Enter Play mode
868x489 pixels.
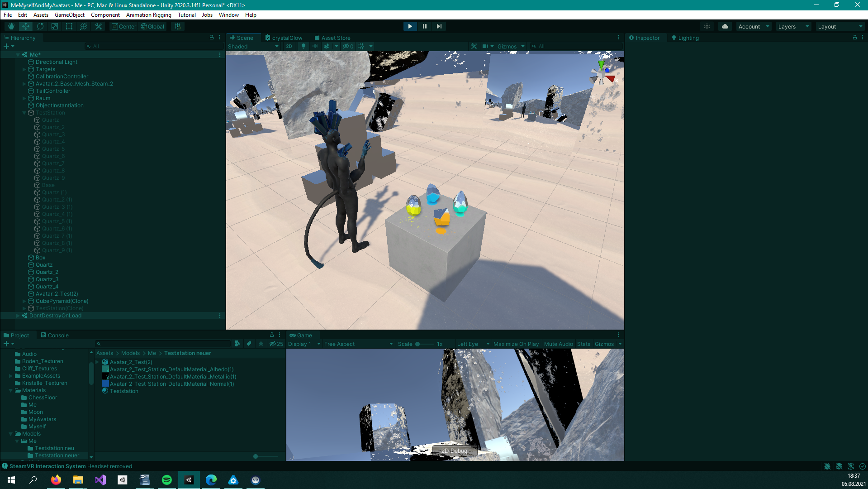[410, 26]
